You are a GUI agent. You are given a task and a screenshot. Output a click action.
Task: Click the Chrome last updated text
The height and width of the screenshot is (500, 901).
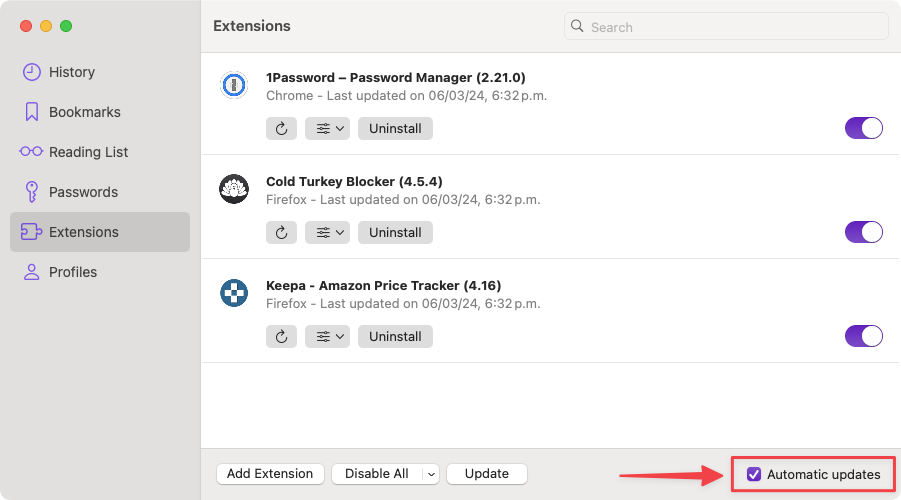tap(406, 95)
